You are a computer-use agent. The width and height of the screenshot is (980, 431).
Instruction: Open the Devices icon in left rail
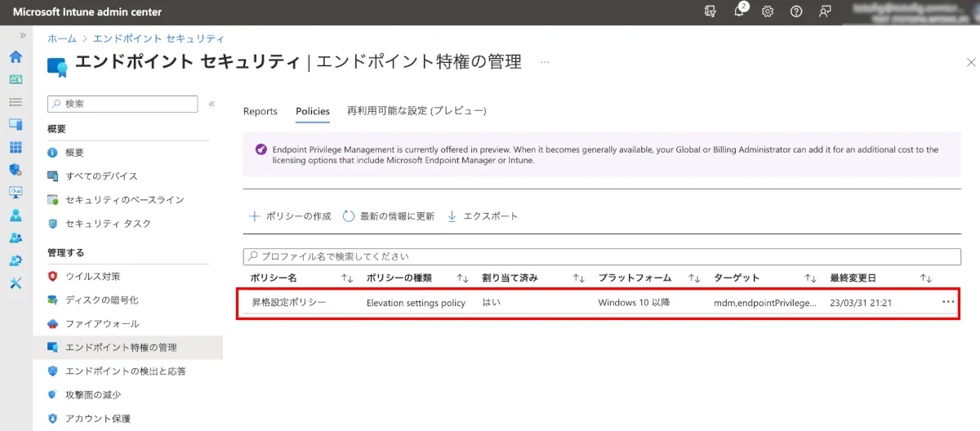tap(16, 125)
